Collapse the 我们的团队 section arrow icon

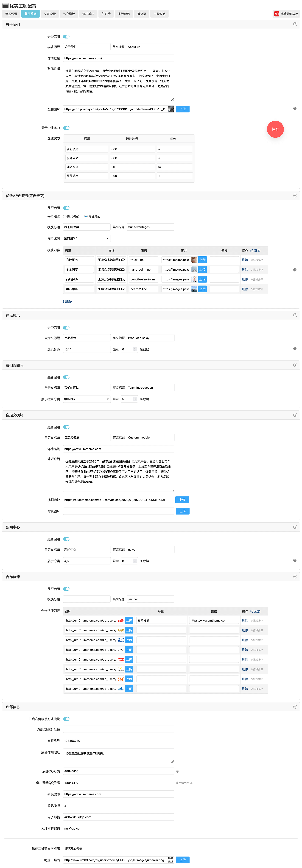pos(295,365)
